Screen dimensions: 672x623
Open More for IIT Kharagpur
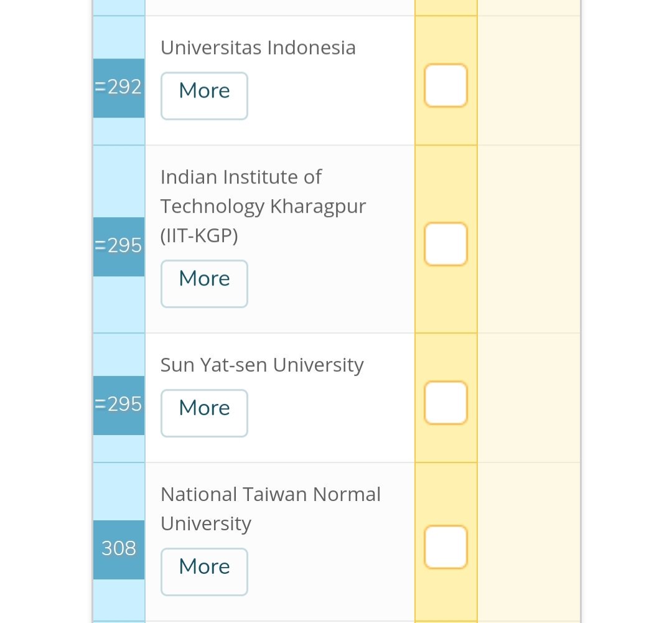(x=205, y=284)
